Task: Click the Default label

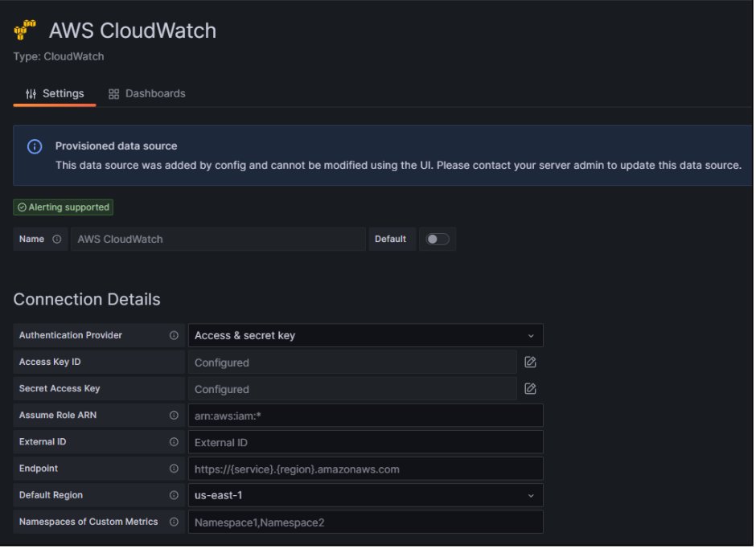Action: tap(391, 240)
